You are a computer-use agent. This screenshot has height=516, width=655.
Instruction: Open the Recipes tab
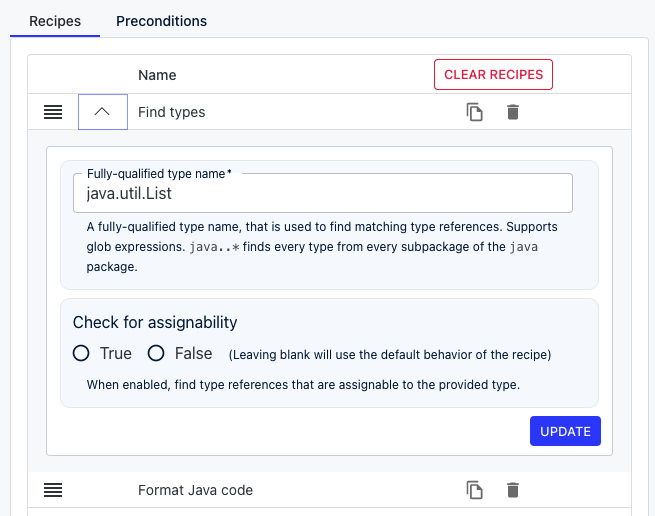pos(55,21)
